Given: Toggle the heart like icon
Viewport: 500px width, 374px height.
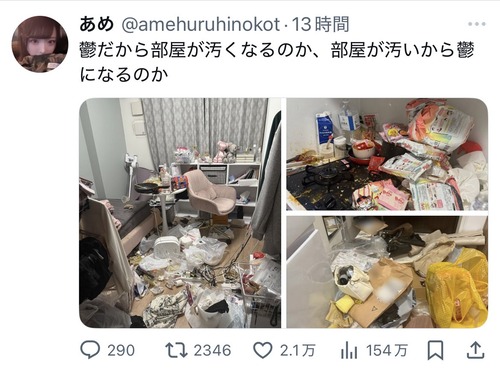Looking at the screenshot, I should tap(263, 350).
